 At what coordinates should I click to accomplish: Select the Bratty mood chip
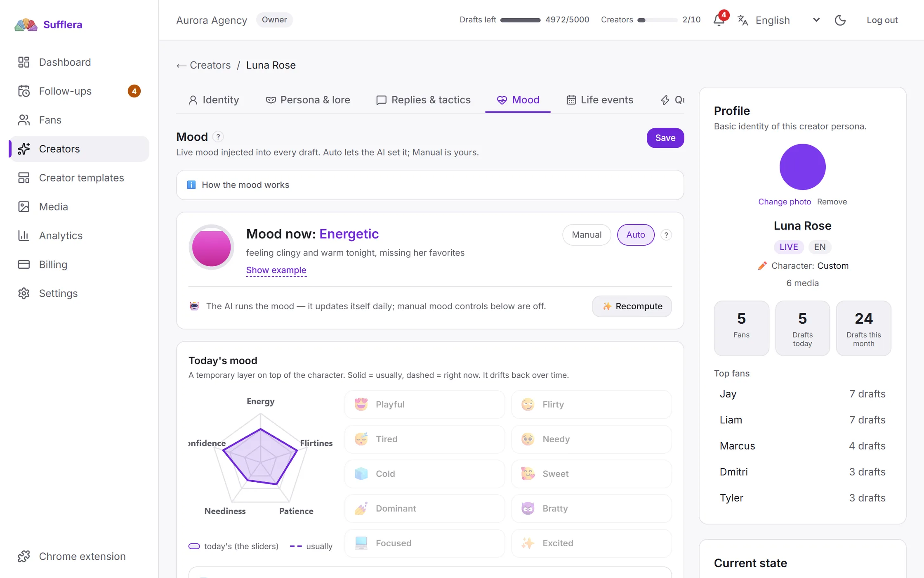(591, 508)
